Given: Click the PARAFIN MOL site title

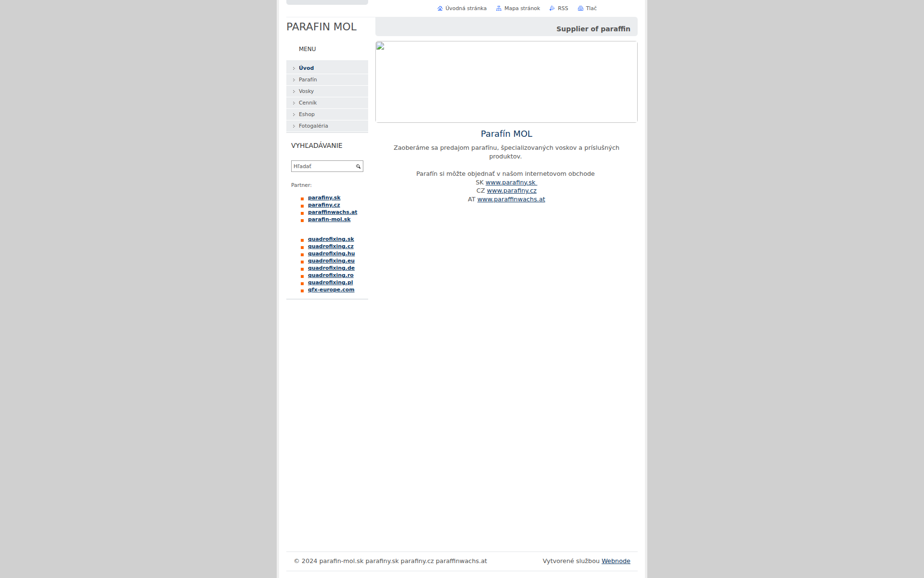Looking at the screenshot, I should click(321, 27).
